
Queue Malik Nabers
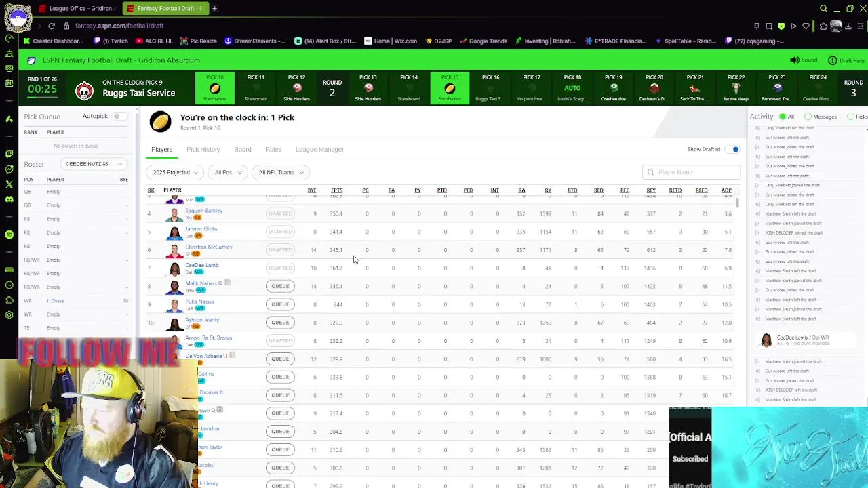pos(280,286)
